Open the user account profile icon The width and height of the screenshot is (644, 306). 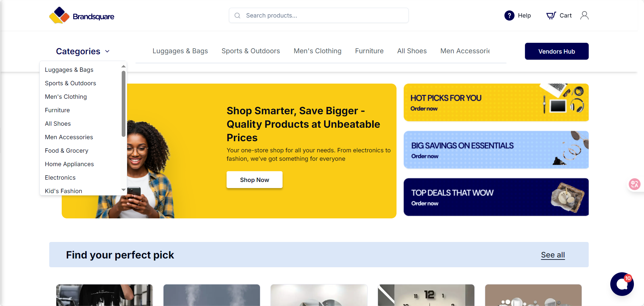(584, 16)
